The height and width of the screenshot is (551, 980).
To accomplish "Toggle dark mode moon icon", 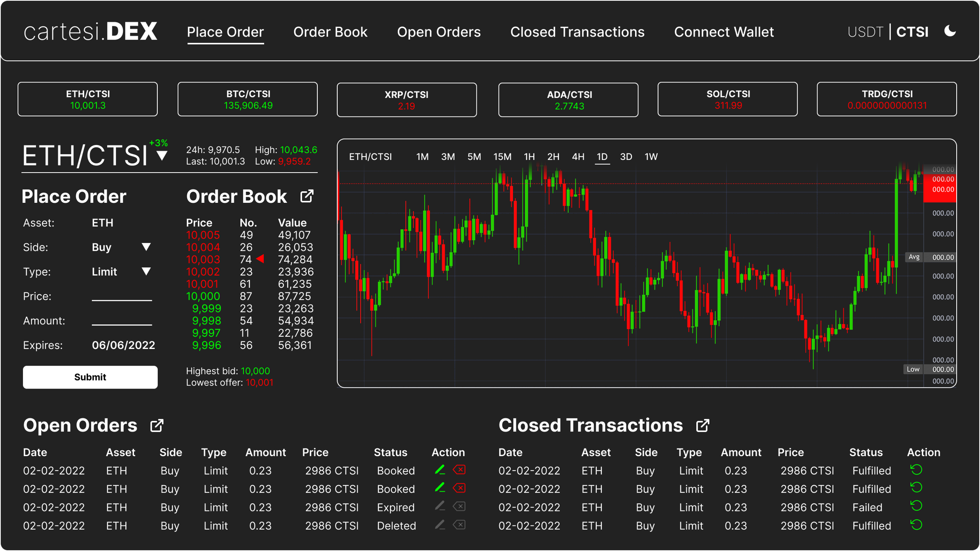I will pos(950,31).
